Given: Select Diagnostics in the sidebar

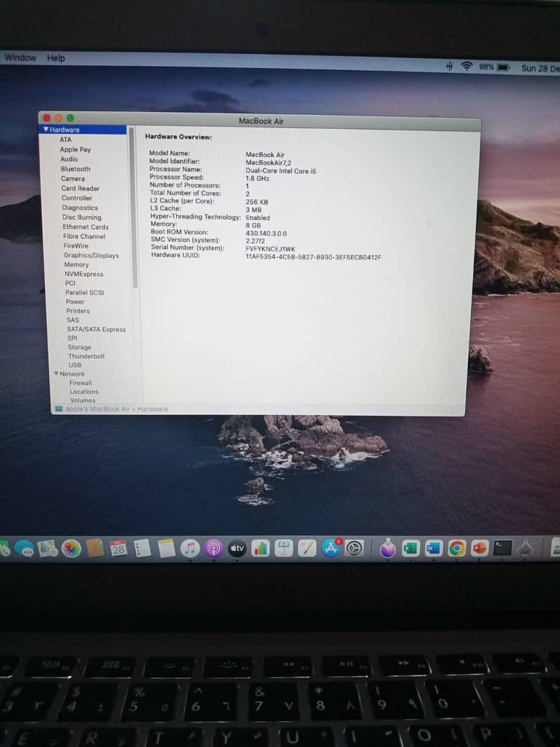Looking at the screenshot, I should [x=80, y=207].
